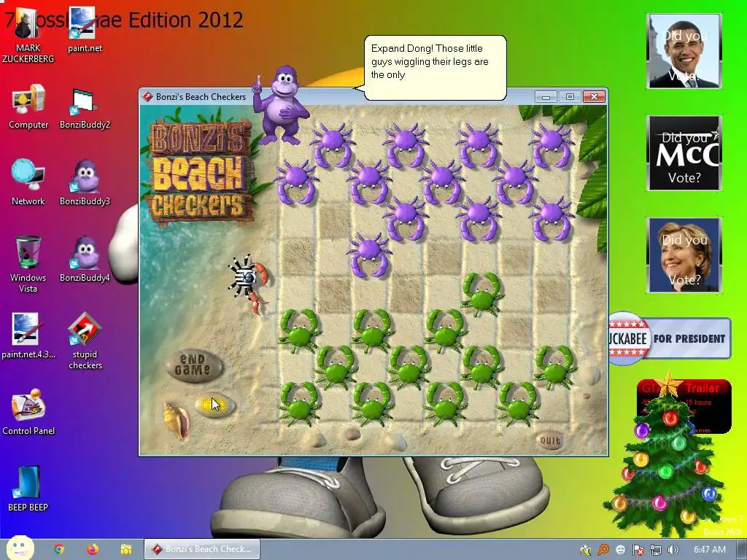Open the stupid checkers desktop shortcut

click(85, 341)
